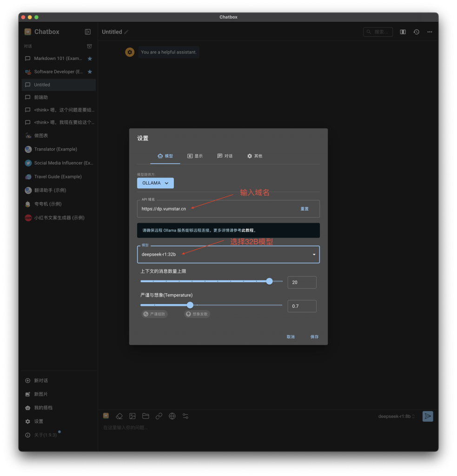Switch to the 其他 settings tab
The image size is (457, 476).
point(254,156)
